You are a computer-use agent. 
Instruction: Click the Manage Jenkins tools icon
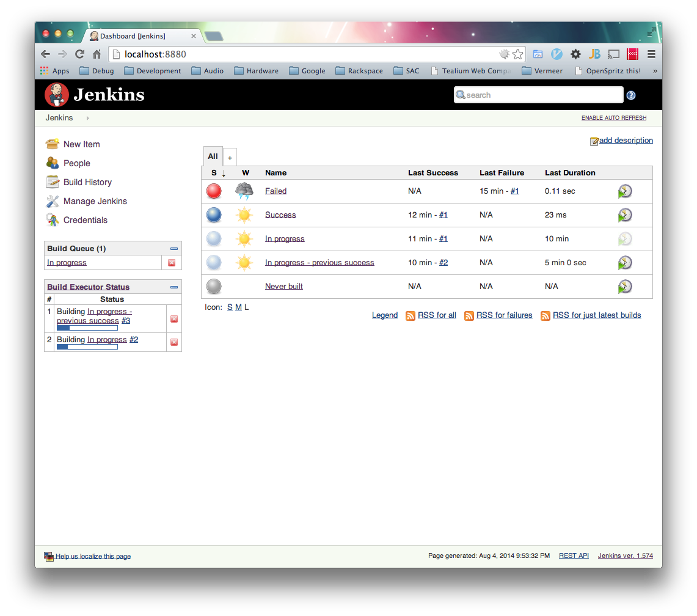53,201
